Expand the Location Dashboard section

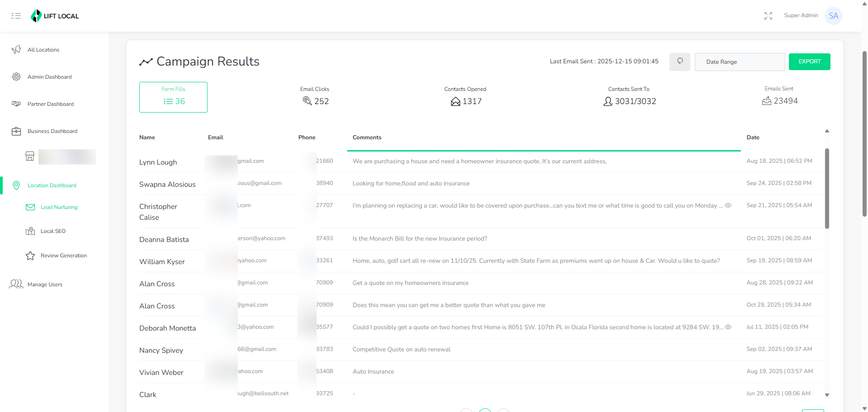[52, 185]
